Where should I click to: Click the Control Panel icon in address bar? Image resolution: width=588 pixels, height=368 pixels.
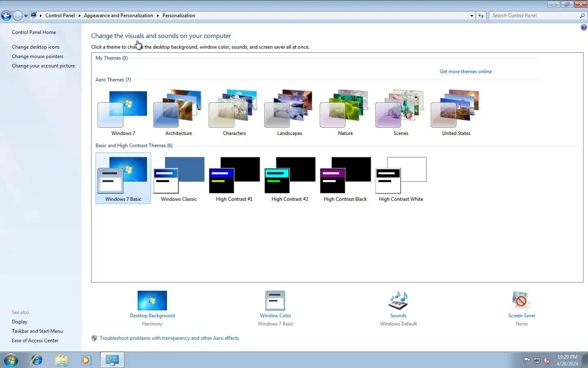click(x=34, y=15)
